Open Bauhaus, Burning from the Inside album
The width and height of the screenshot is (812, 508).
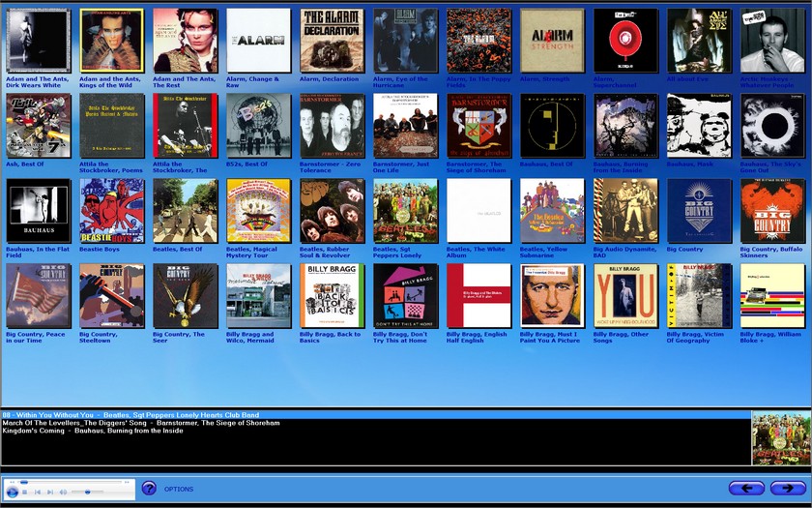click(626, 126)
